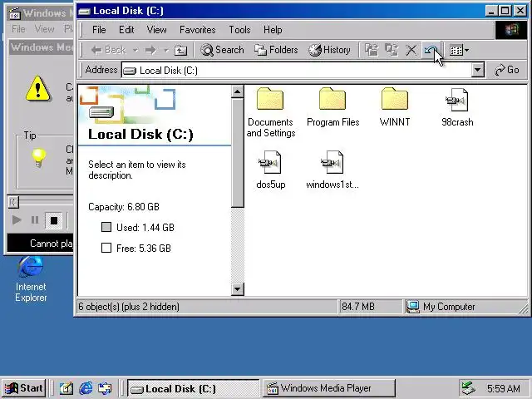Image resolution: width=532 pixels, height=399 pixels.
Task: Click the Start button
Action: pos(24,388)
